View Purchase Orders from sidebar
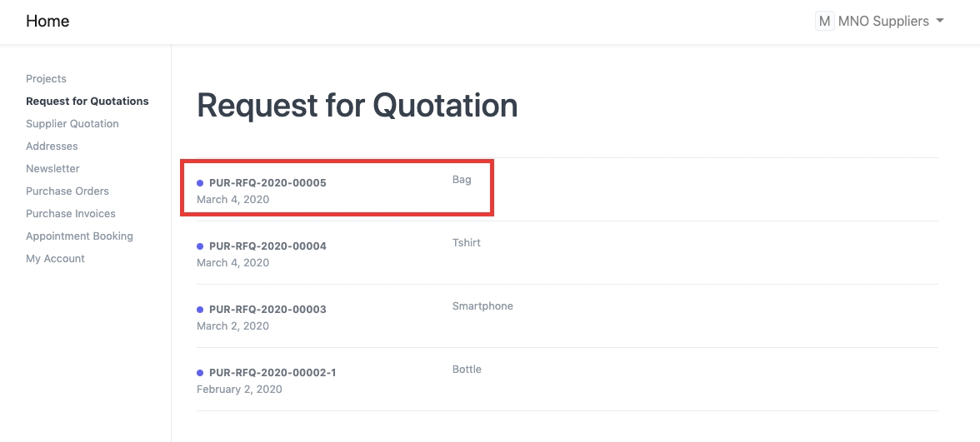The image size is (980, 442). (x=67, y=191)
